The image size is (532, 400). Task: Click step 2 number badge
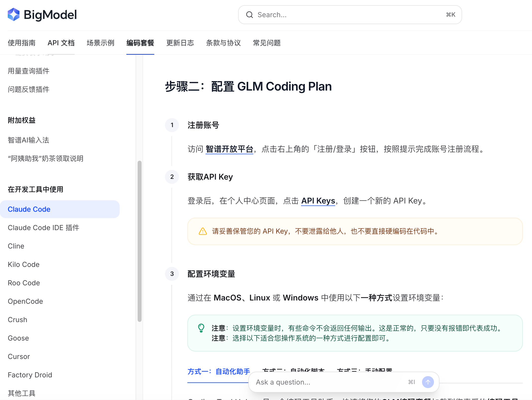click(x=172, y=177)
